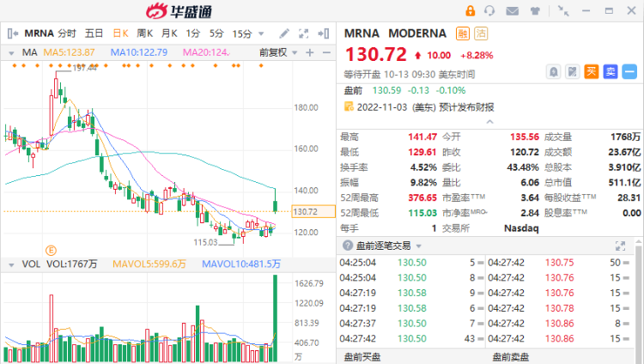The image size is (644, 364).
Task: Click the compact mode arrows icon
Action: pyautogui.click(x=563, y=10)
